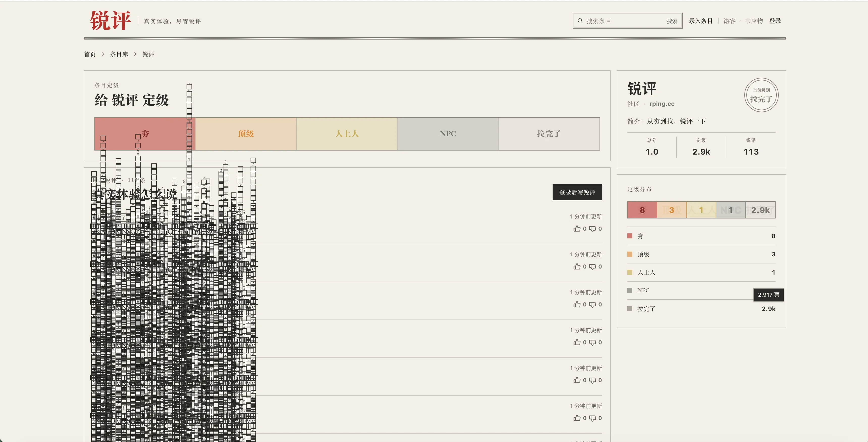Click the 简介：从夯到拉，锐评一下 description
Image resolution: width=868 pixels, height=442 pixels.
click(x=666, y=121)
